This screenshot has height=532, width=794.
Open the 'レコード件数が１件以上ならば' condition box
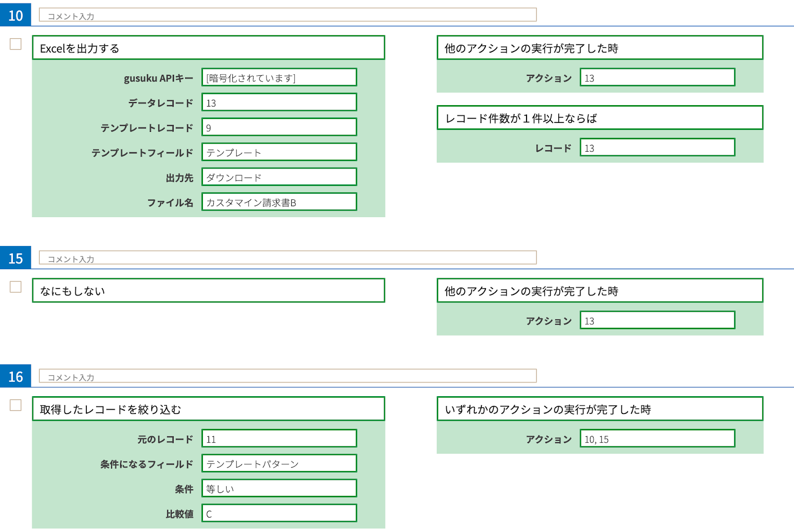click(600, 118)
